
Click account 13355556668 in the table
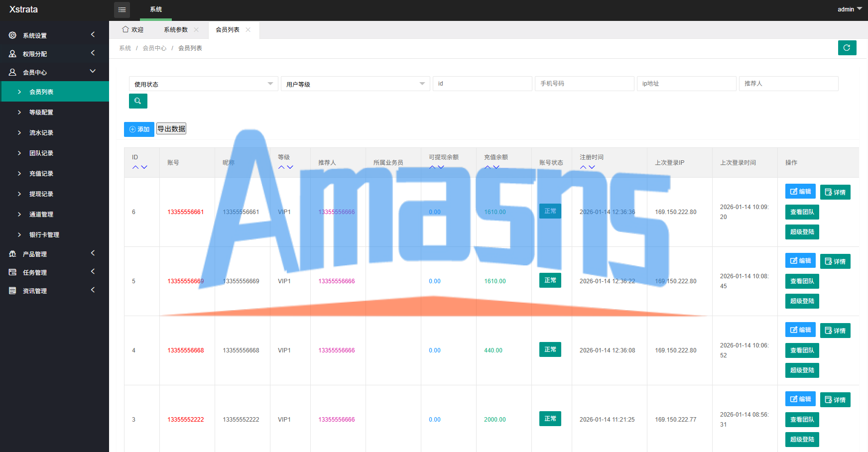point(186,350)
